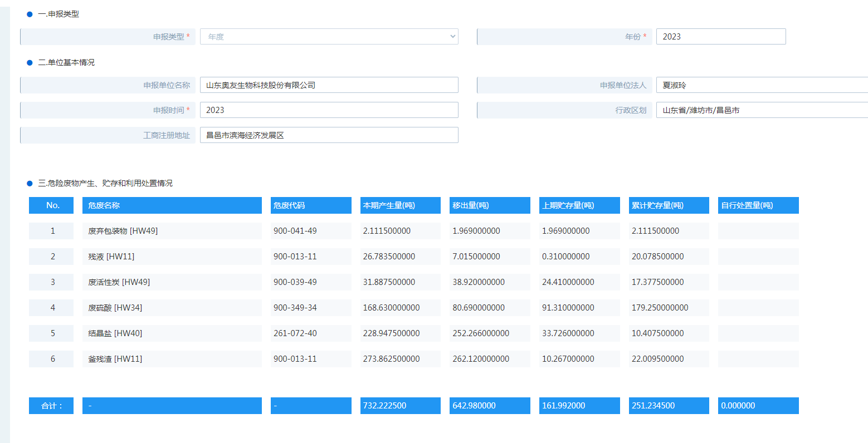Select the 本期产生量(吨) column header
The image size is (868, 443).
click(401, 205)
